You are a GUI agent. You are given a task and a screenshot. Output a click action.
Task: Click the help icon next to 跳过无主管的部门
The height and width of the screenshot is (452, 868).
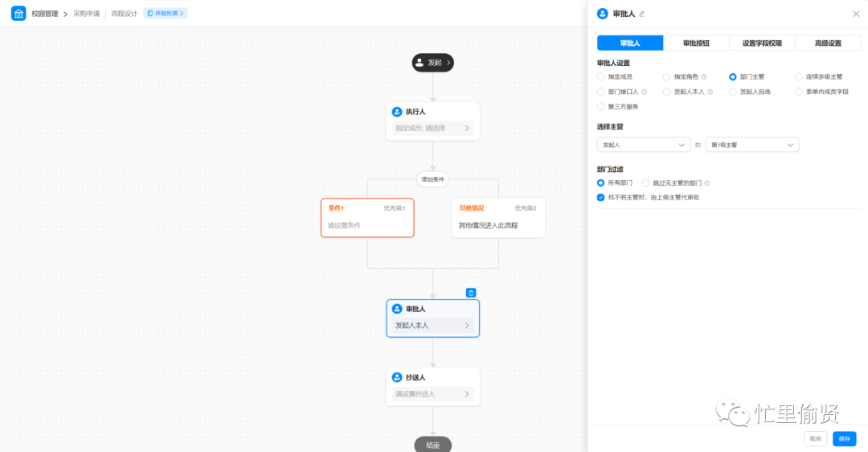[x=707, y=183]
